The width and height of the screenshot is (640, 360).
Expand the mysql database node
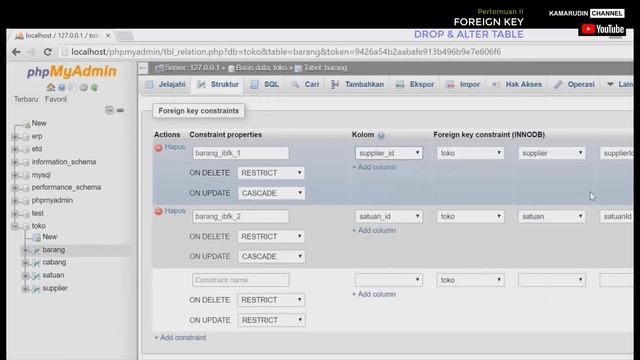coord(15,175)
